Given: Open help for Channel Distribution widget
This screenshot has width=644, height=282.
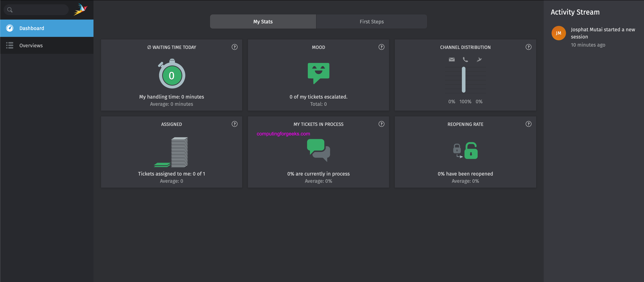Looking at the screenshot, I should pyautogui.click(x=528, y=47).
